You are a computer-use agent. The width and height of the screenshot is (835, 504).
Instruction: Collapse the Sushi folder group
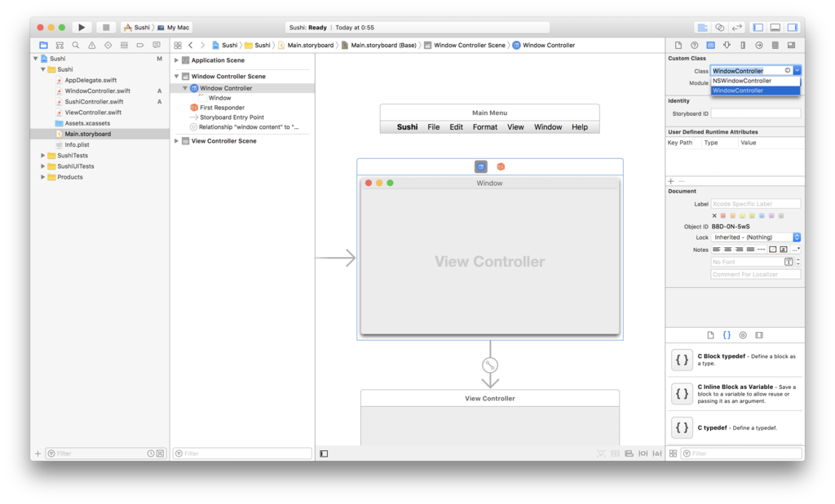pyautogui.click(x=43, y=69)
